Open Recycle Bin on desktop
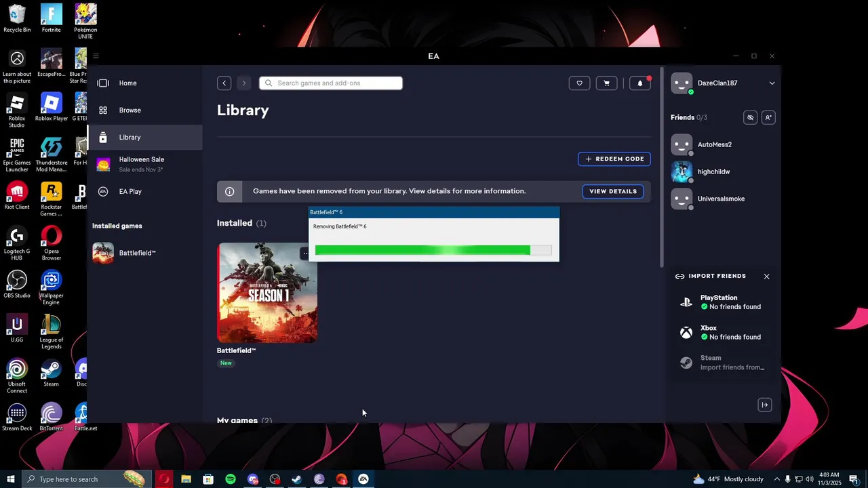Image resolution: width=868 pixels, height=488 pixels. pos(17,18)
